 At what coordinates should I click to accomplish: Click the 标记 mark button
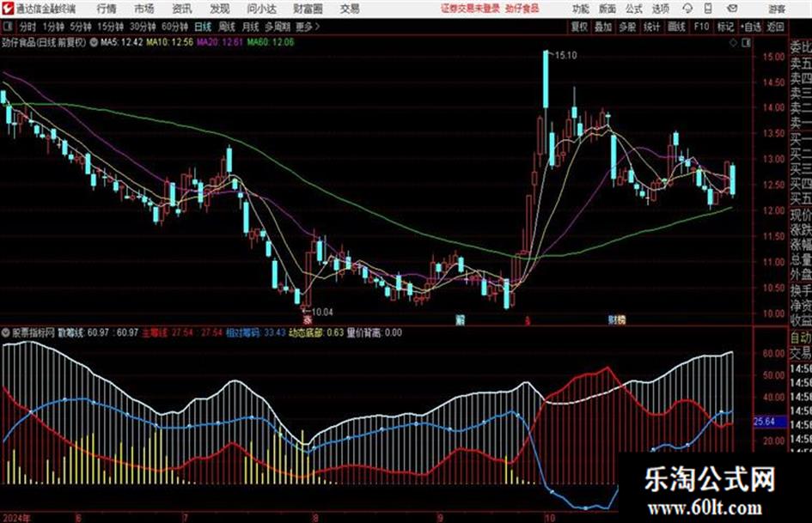[725, 27]
